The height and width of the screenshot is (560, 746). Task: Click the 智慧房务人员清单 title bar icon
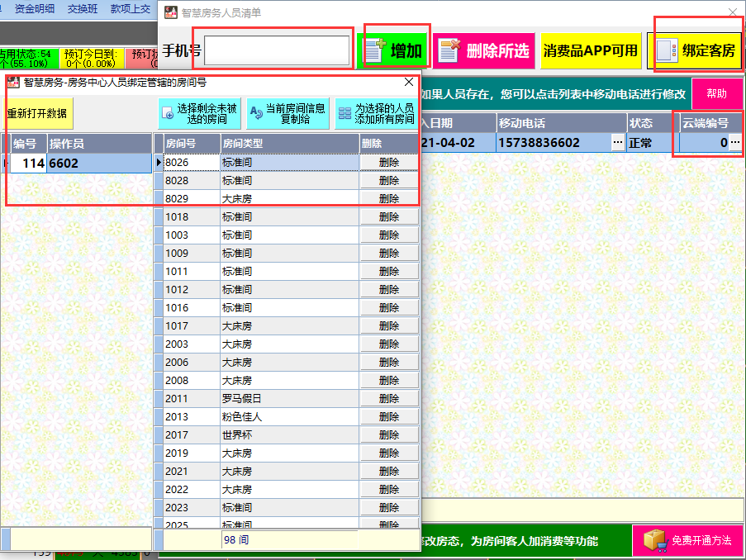169,12
